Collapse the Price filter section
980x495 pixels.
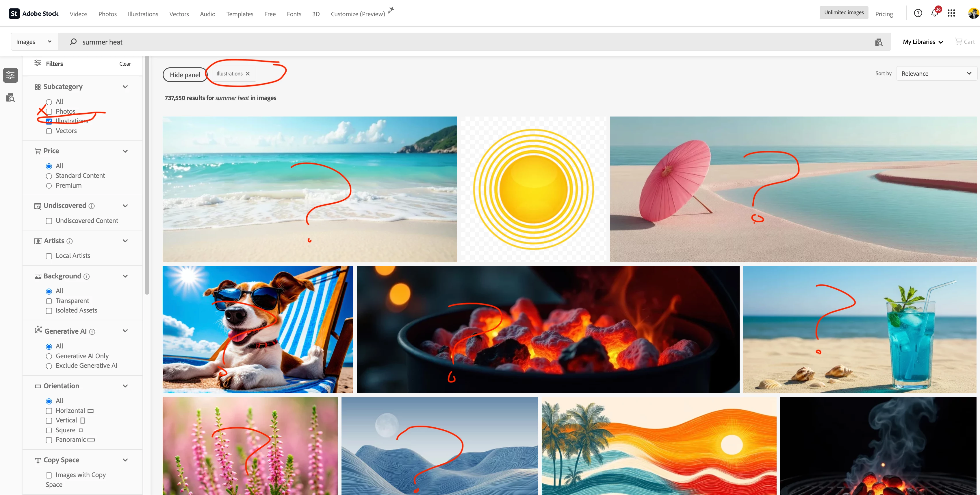pyautogui.click(x=125, y=151)
